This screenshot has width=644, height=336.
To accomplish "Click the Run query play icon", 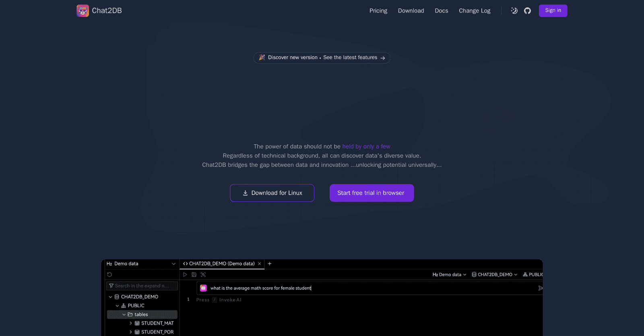I will [185, 275].
